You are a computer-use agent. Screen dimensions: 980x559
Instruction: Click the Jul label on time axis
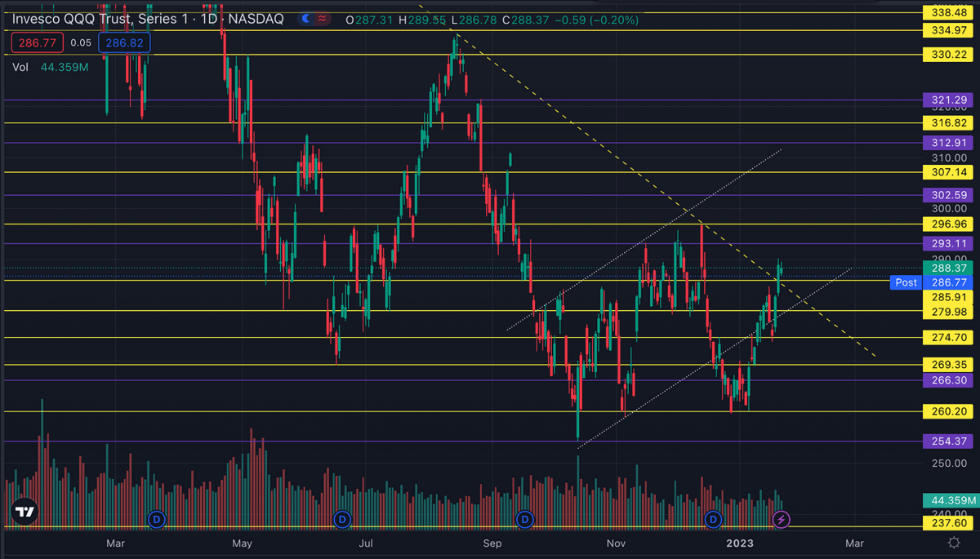pos(367,543)
